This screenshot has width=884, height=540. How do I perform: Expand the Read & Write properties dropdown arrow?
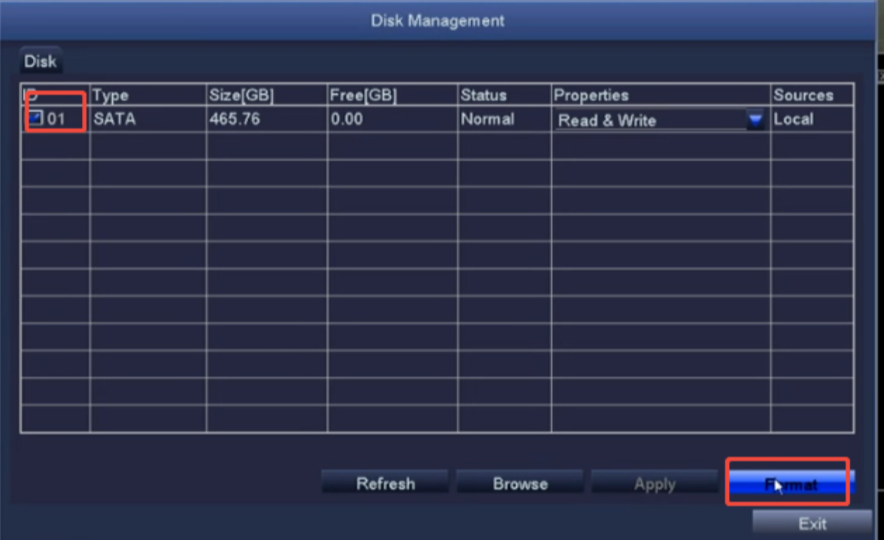pyautogui.click(x=755, y=120)
